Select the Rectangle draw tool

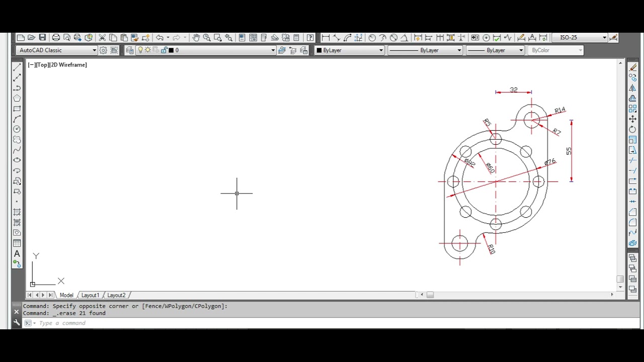coord(17,109)
